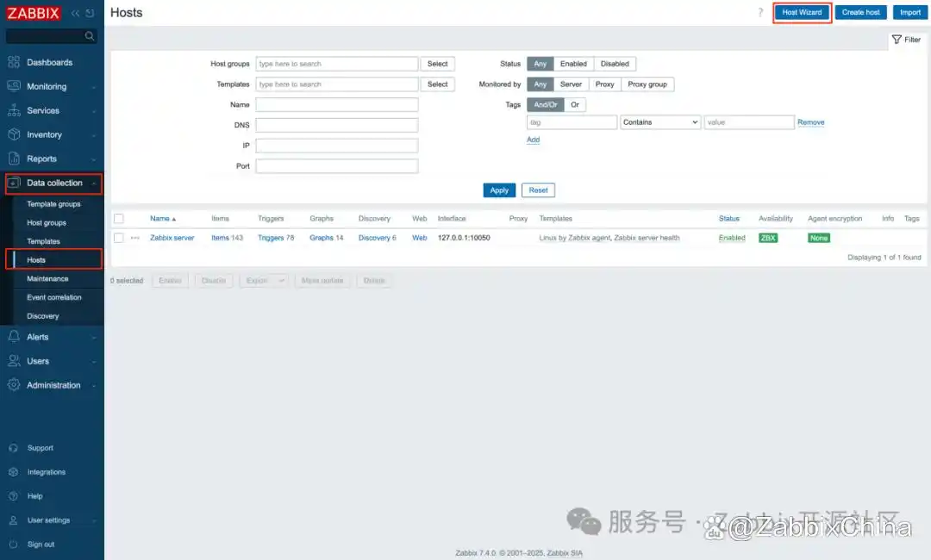Expand the Alerts menu arrow
The image size is (931, 560).
pyautogui.click(x=94, y=338)
